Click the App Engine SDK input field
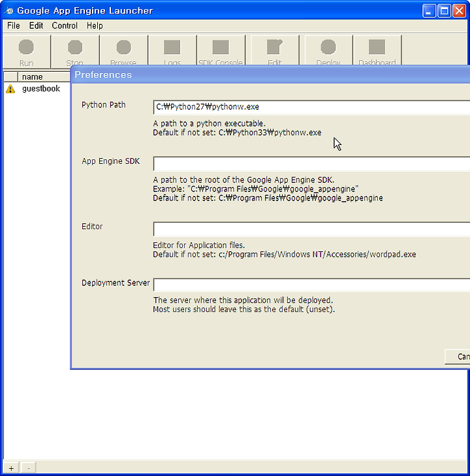Viewport: 470px width, 476px height. point(311,164)
